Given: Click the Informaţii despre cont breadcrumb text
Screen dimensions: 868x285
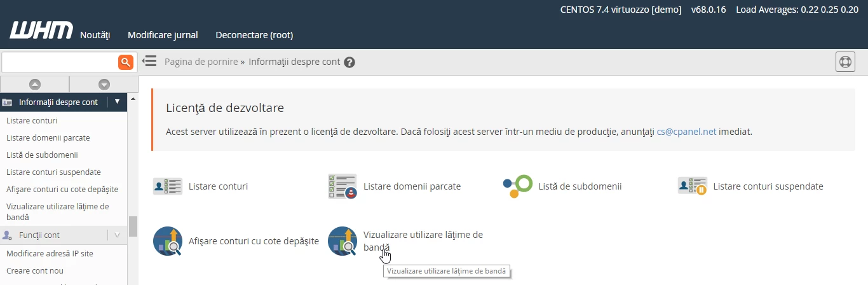Looking at the screenshot, I should (294, 62).
